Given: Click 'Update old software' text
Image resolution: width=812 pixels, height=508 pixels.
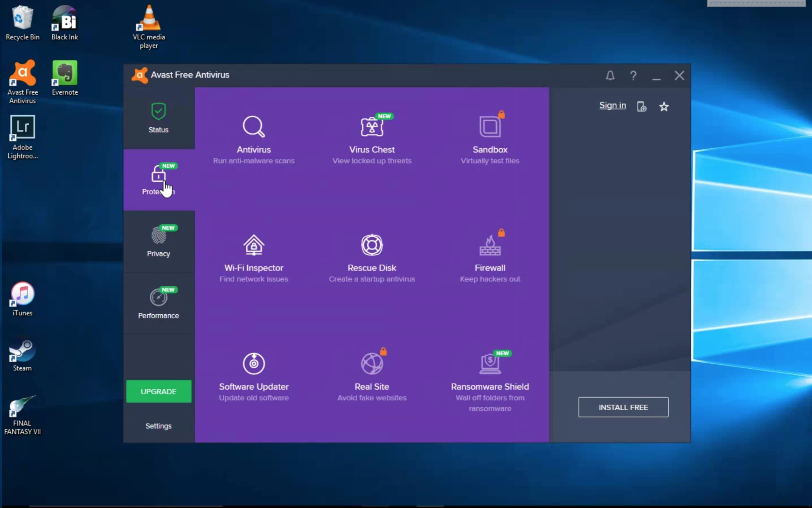Looking at the screenshot, I should (x=254, y=398).
